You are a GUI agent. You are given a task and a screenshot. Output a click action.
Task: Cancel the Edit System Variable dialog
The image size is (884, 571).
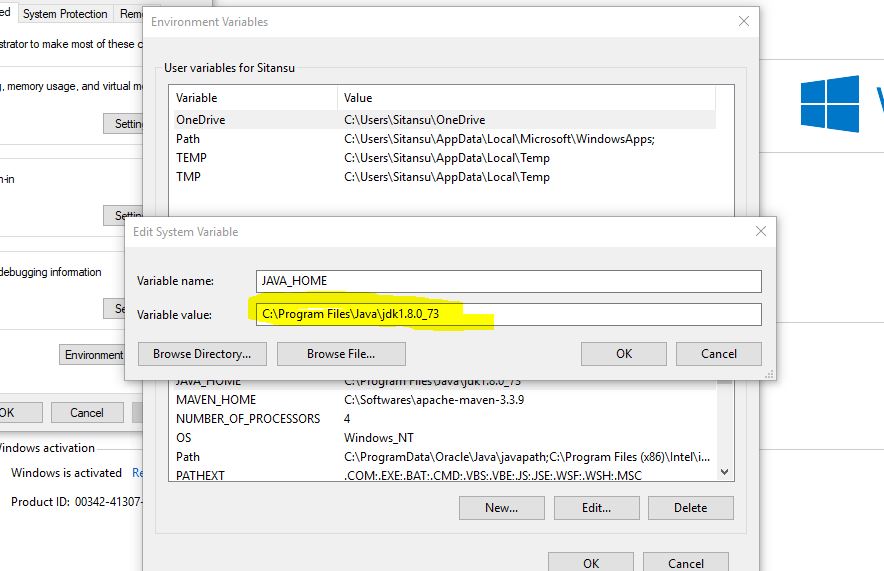point(718,354)
